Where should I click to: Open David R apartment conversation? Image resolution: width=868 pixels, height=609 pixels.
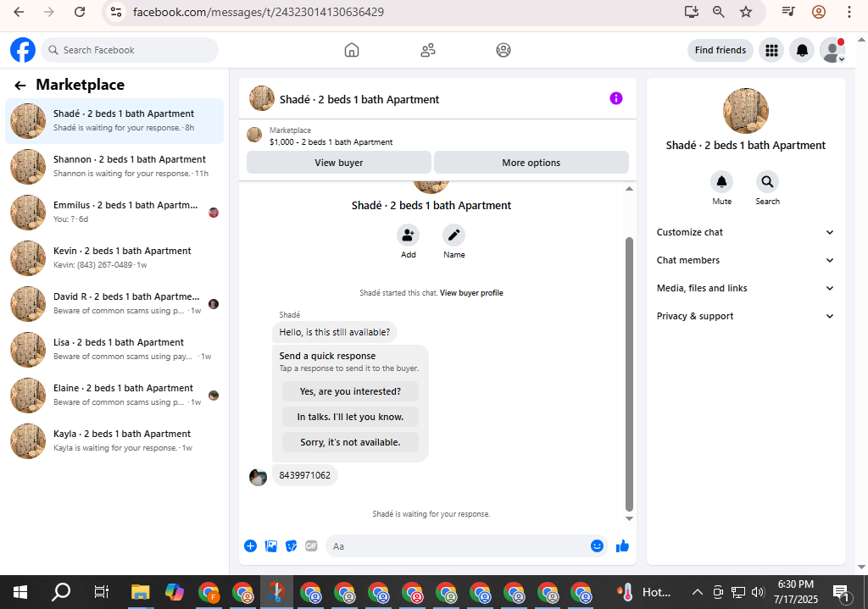point(114,304)
